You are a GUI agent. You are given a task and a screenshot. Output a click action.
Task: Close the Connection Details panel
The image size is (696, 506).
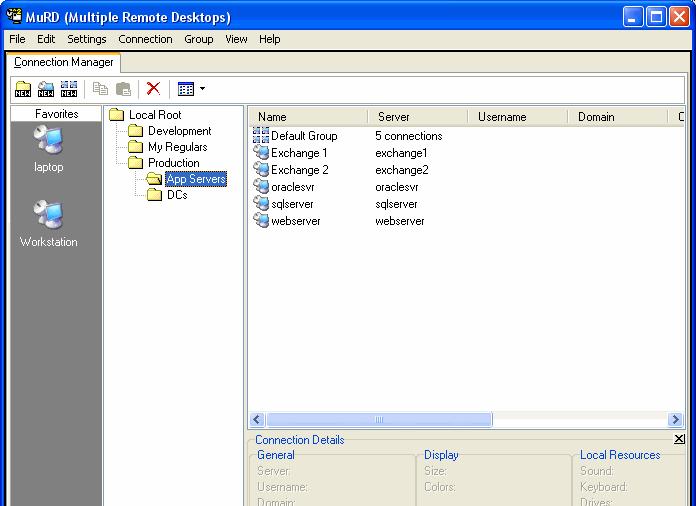tap(679, 439)
